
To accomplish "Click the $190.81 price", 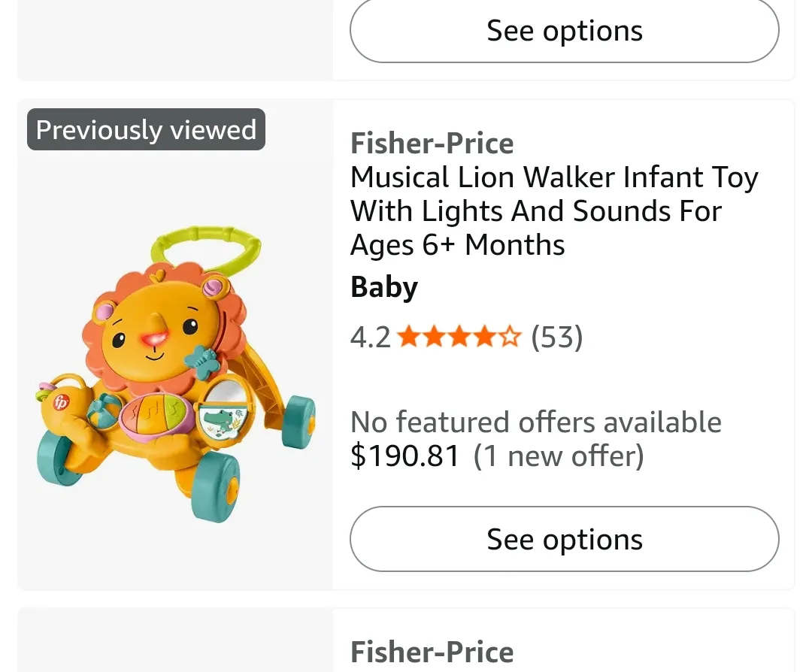I will click(404, 456).
